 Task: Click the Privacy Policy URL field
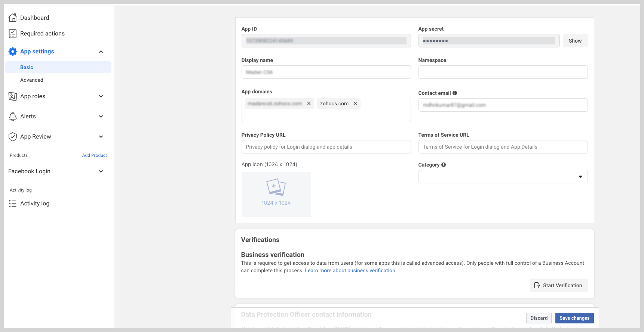pyautogui.click(x=326, y=147)
